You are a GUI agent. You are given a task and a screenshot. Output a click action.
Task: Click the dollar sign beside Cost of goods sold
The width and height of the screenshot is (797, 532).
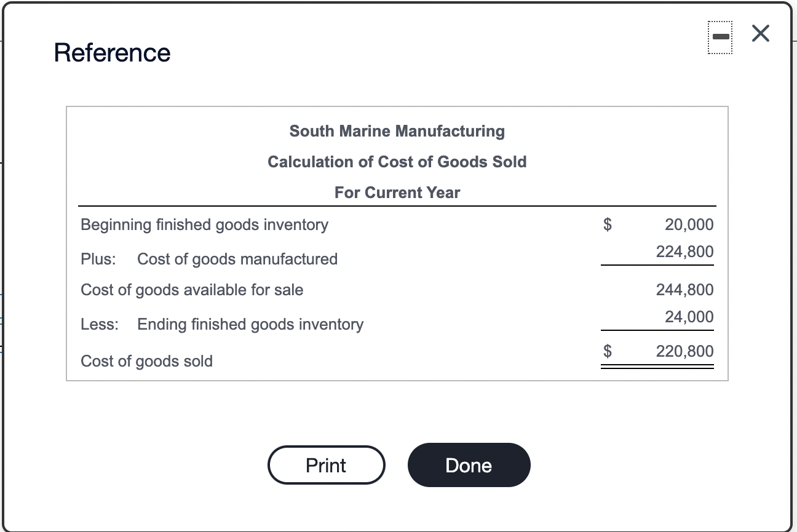coord(606,351)
